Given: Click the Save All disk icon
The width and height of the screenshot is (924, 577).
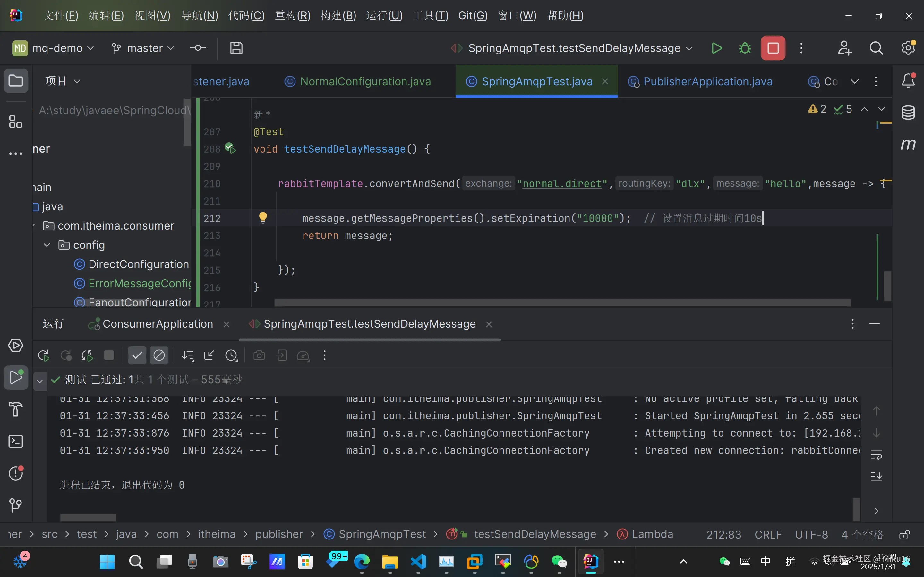Looking at the screenshot, I should click(x=236, y=48).
